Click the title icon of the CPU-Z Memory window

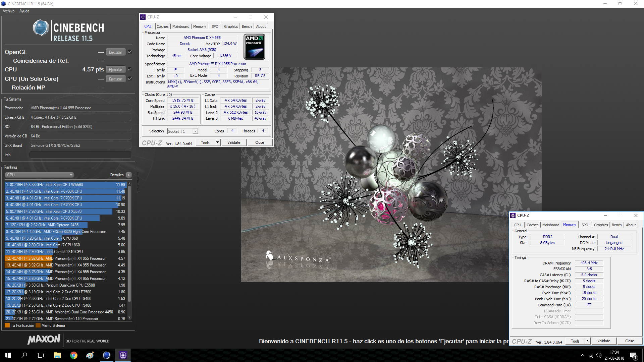[x=513, y=216]
